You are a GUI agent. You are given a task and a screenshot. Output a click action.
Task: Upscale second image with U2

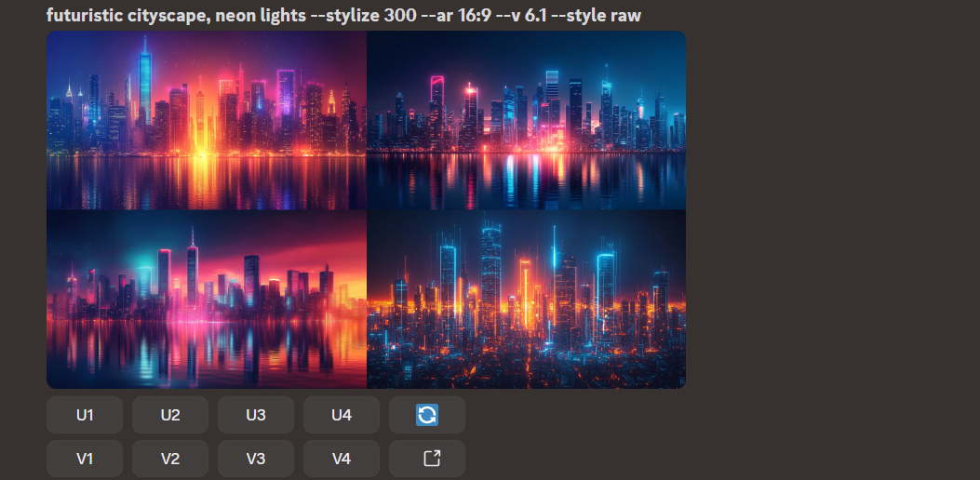170,415
